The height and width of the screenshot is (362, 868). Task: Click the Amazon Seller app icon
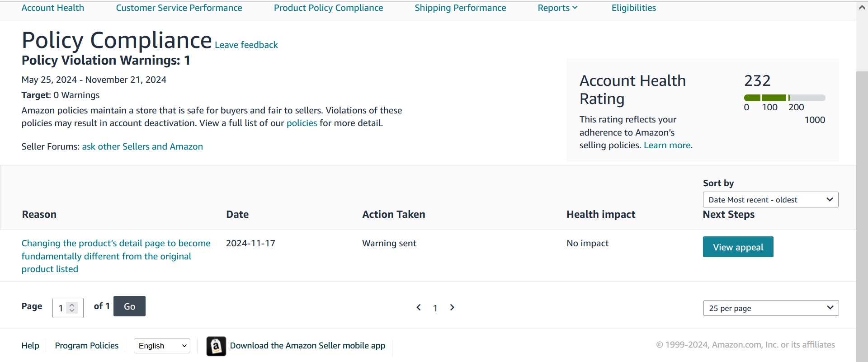[x=216, y=346]
